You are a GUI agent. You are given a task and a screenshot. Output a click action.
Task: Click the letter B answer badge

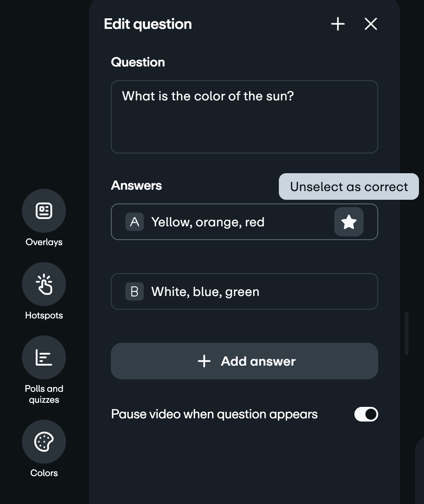(135, 291)
